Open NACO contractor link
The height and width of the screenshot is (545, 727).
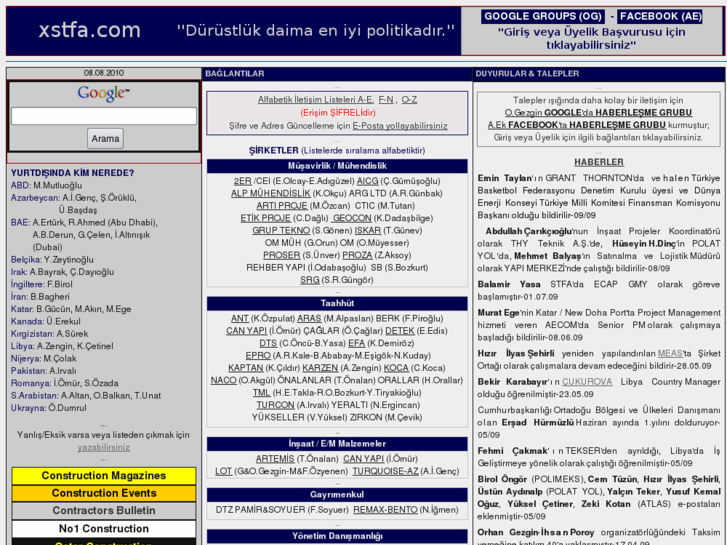[x=223, y=381]
